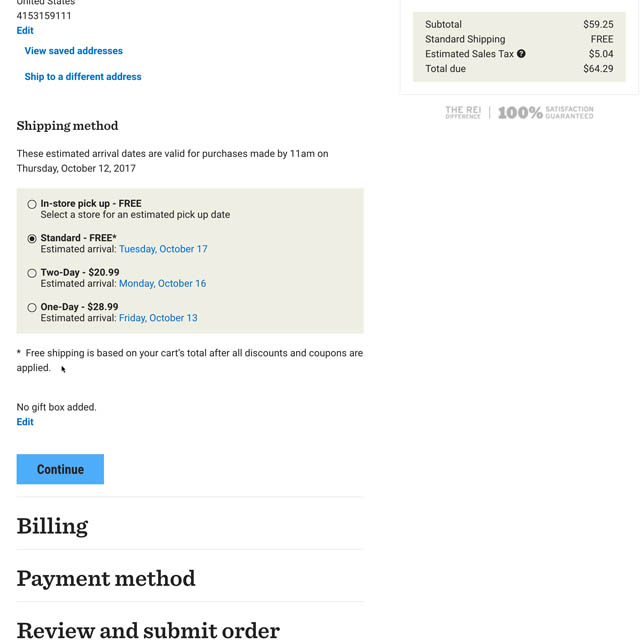Click the Tuesday, October 17 arrival date
Image resolution: width=640 pixels, height=640 pixels.
[x=163, y=249]
